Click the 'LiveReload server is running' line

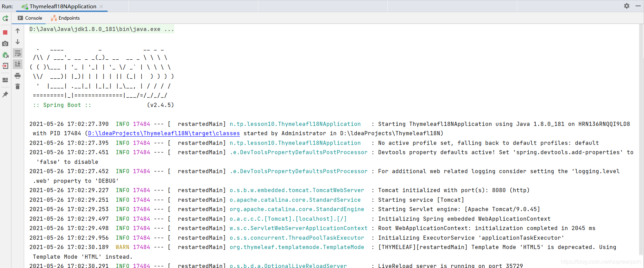[x=276, y=265]
